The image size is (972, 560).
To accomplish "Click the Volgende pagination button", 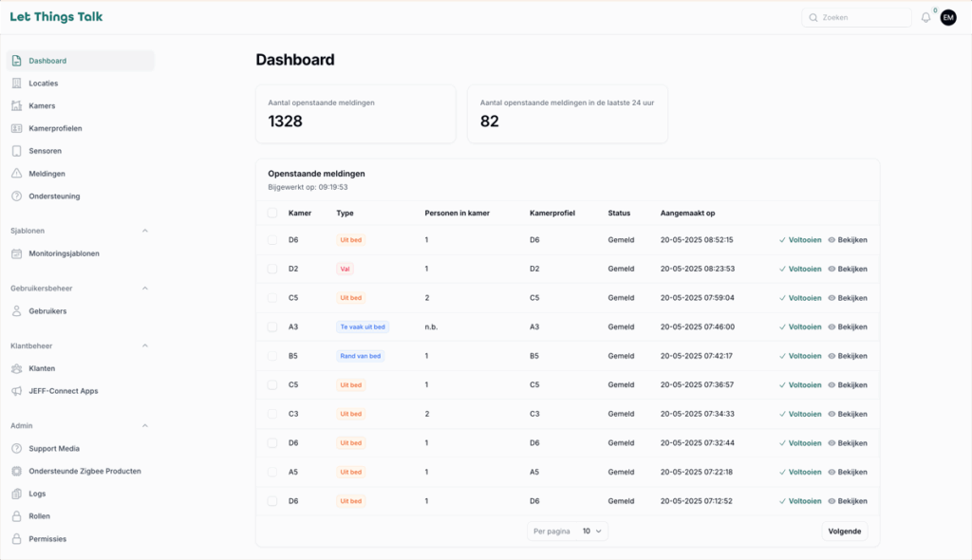I will [x=844, y=532].
